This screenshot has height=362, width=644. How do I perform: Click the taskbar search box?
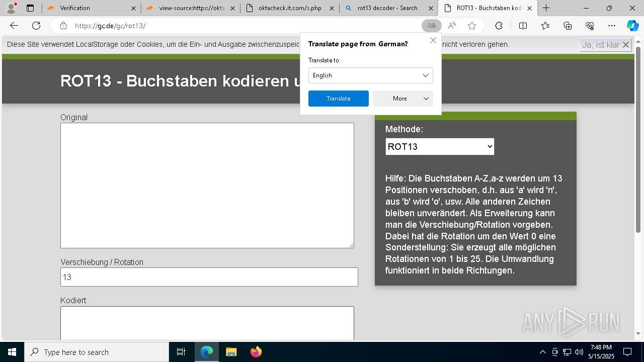pos(97,352)
